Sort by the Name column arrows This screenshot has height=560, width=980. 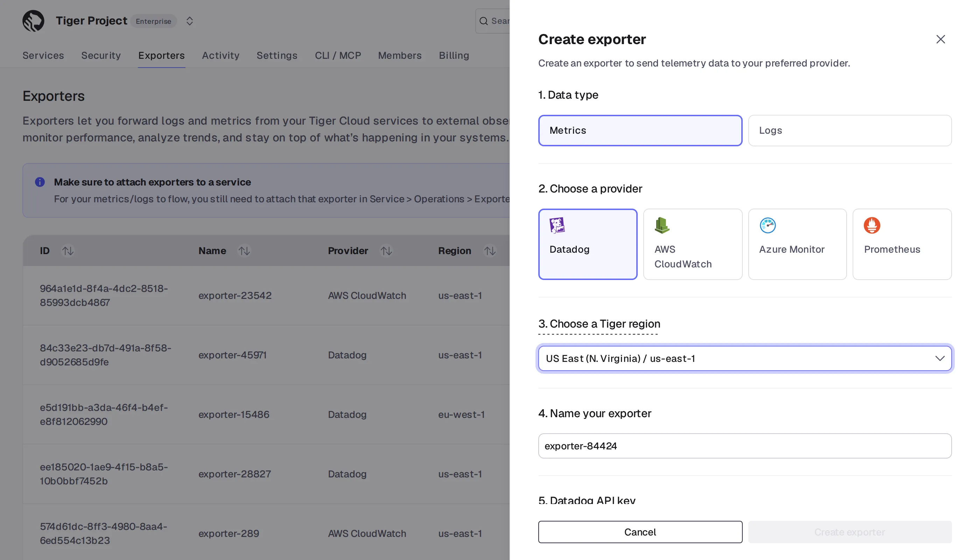tap(244, 251)
